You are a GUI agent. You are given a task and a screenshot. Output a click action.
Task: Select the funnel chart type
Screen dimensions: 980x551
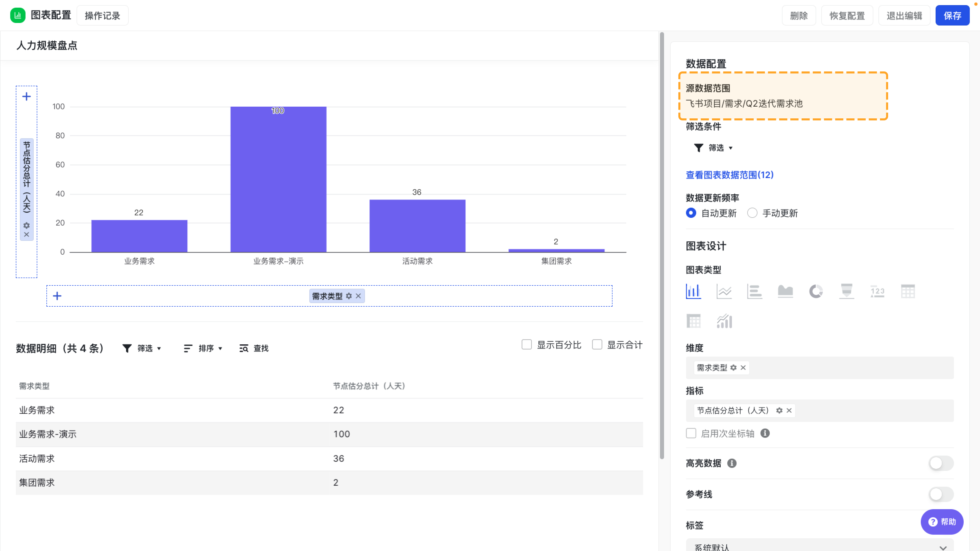pos(847,292)
